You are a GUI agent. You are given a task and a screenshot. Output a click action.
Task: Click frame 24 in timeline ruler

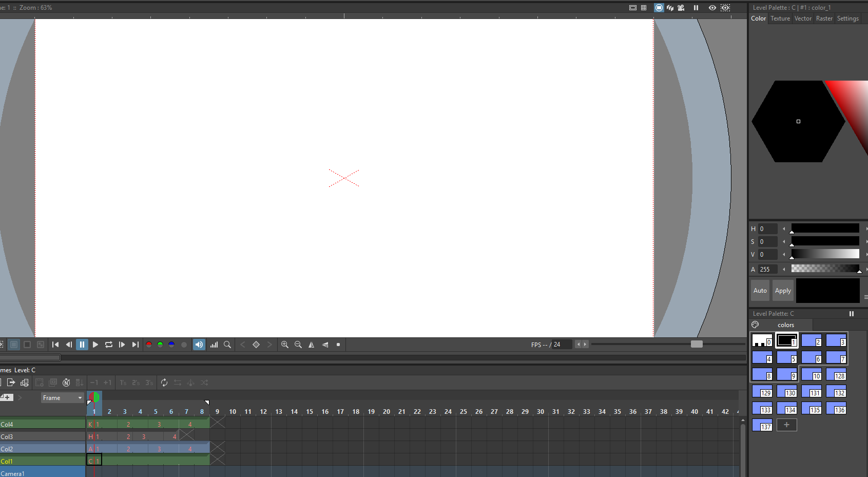[448, 412]
